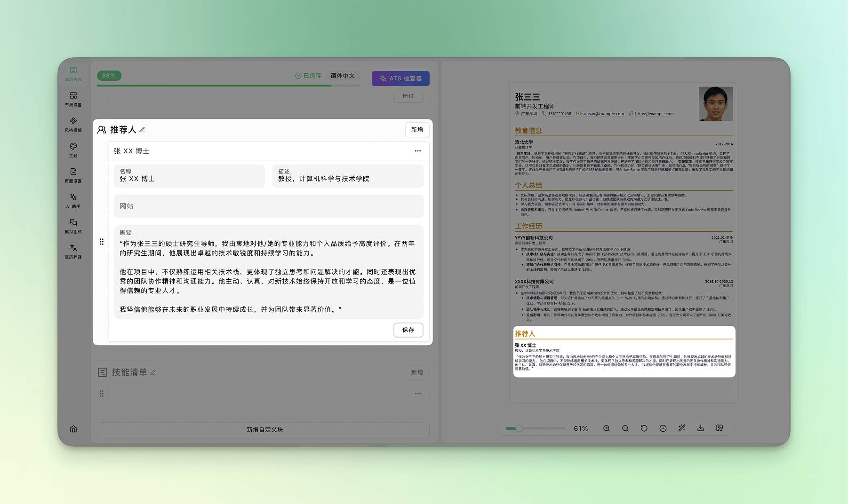Open the 风格模板 style templates panel
848x504 pixels.
[73, 125]
